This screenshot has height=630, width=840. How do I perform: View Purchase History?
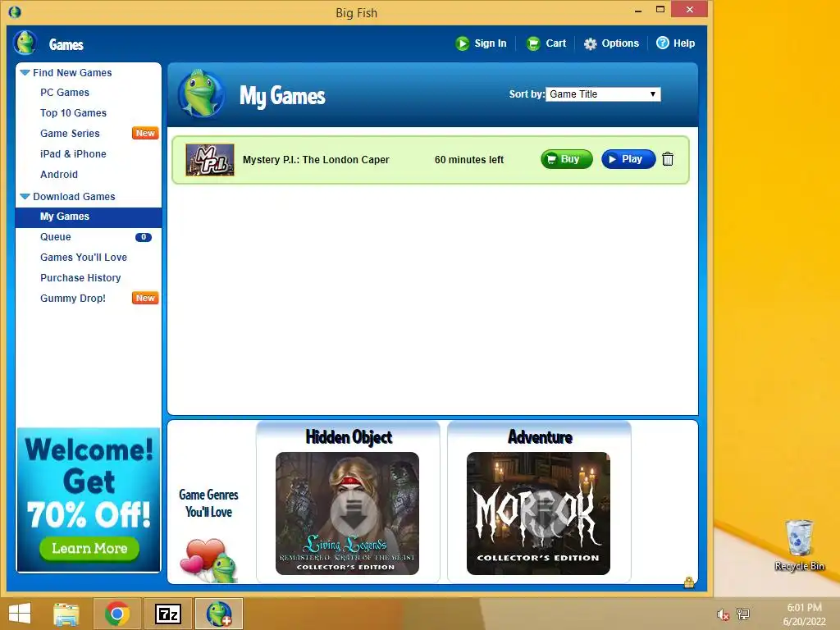80,277
